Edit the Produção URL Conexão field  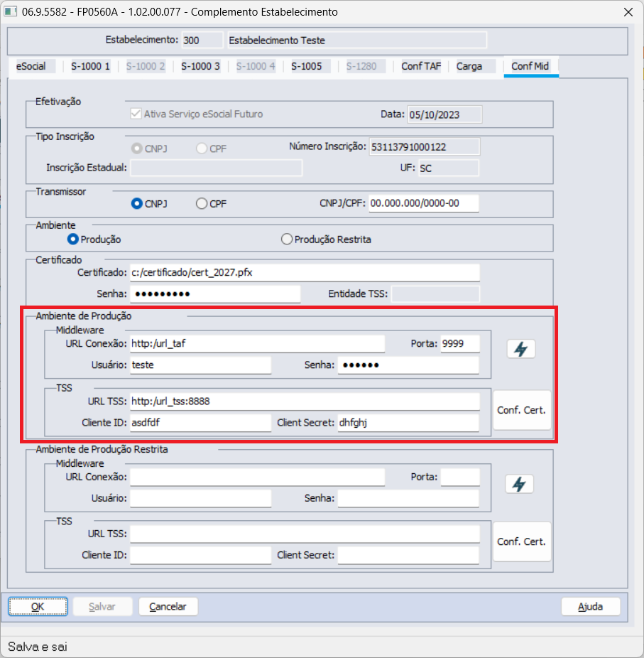point(258,344)
